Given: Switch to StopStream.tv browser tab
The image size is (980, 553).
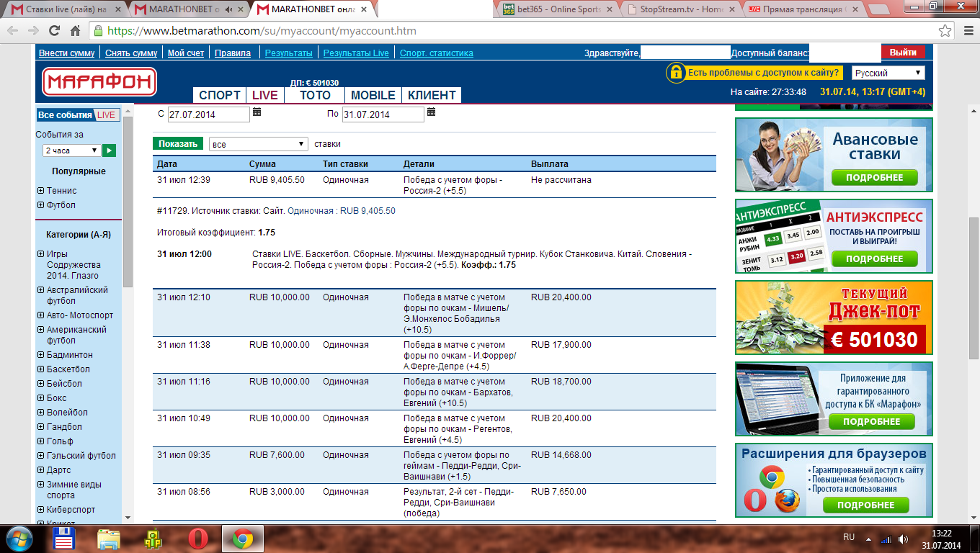Looking at the screenshot, I should (x=681, y=9).
